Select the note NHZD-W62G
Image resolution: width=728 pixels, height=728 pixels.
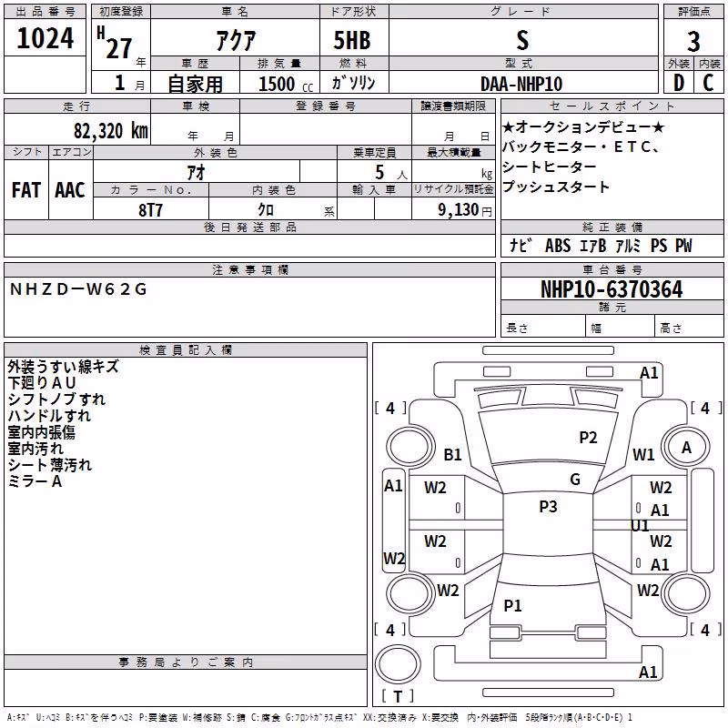coord(78,289)
